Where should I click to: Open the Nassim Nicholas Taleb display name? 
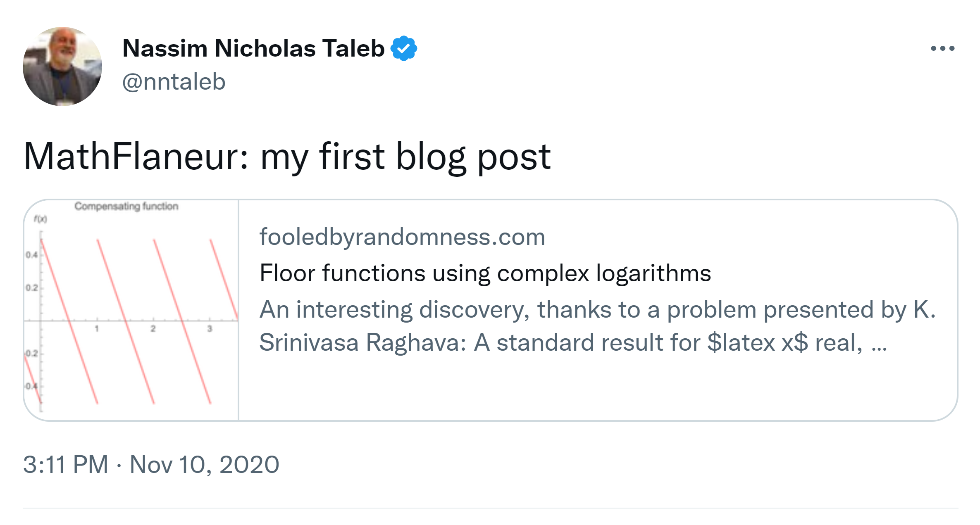(x=253, y=48)
